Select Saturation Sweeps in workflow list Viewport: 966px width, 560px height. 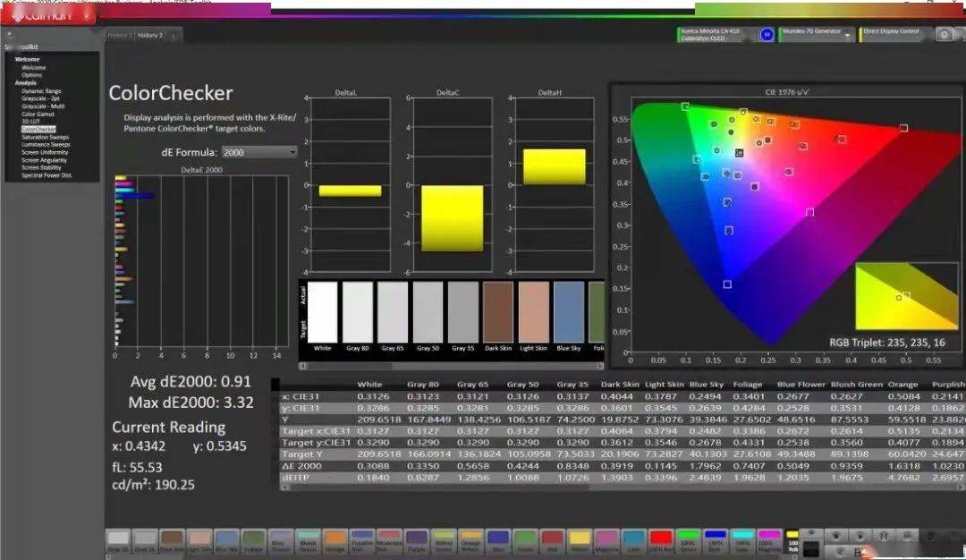pos(46,137)
